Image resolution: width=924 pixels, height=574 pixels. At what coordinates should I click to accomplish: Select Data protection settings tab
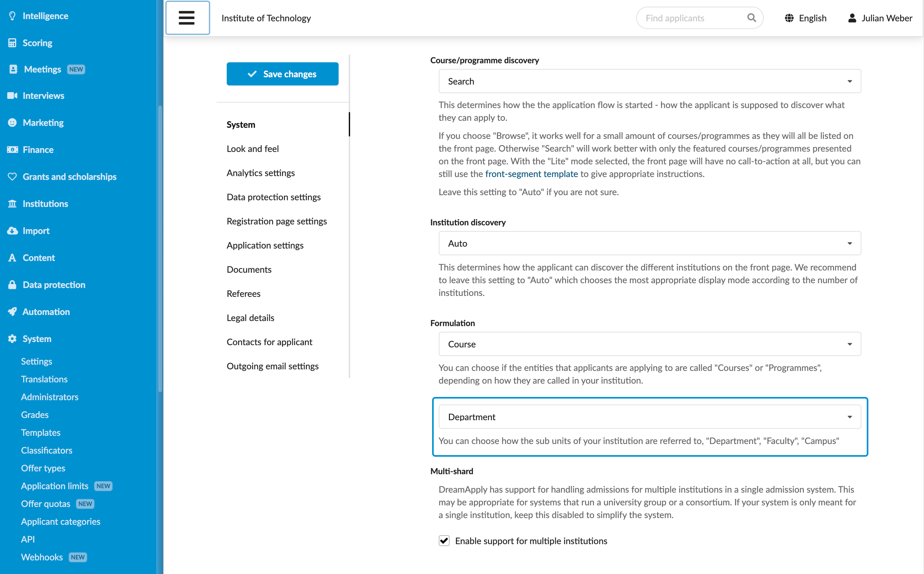(273, 197)
